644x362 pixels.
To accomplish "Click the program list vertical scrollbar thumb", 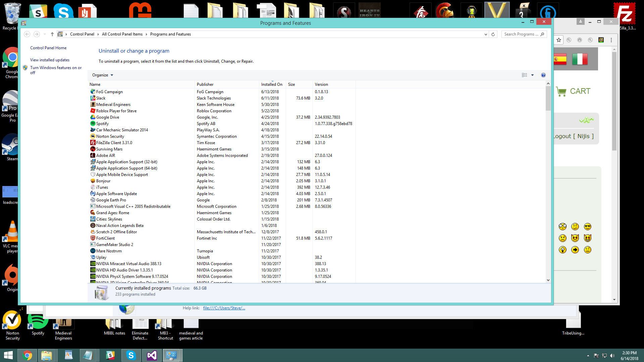I will [x=548, y=99].
